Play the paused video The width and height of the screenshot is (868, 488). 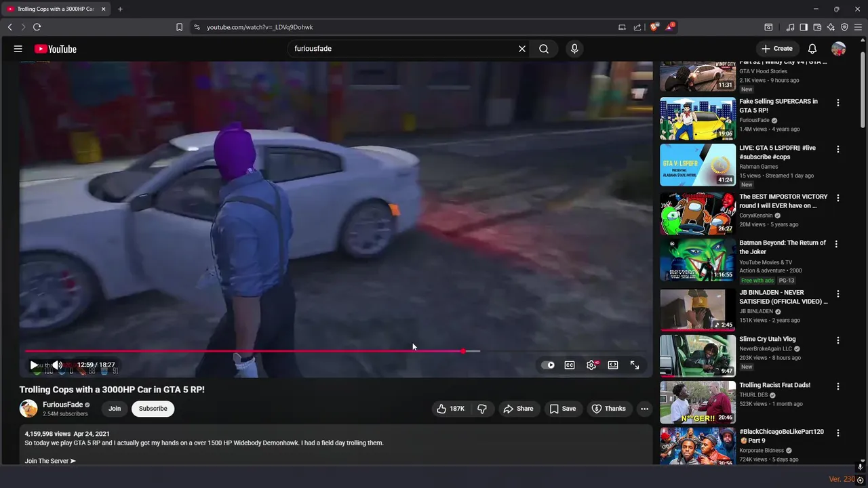tap(34, 365)
